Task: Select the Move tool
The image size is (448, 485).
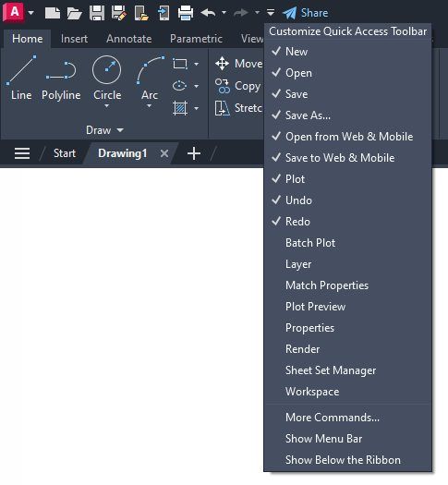Action: click(238, 64)
